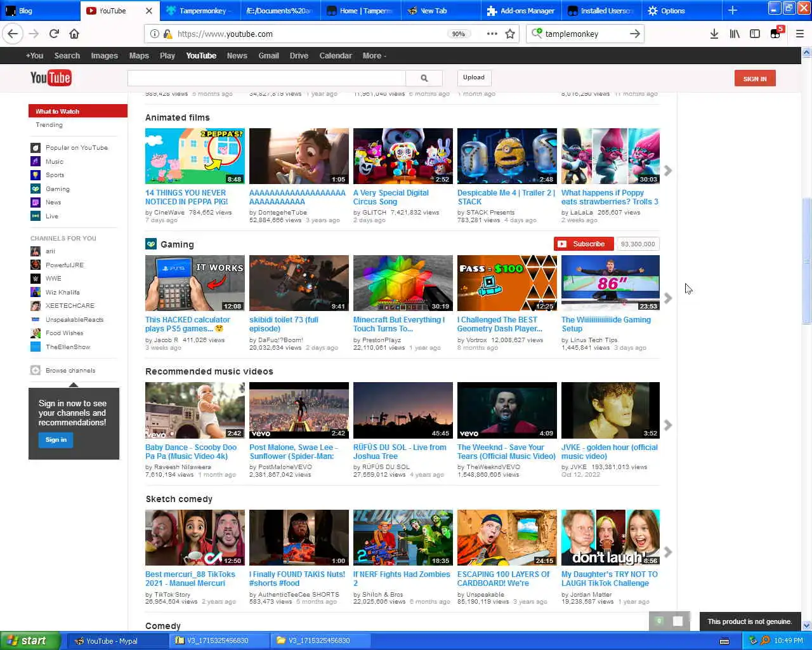The height and width of the screenshot is (650, 812).
Task: Subscribe to the Gaming channel
Action: (584, 244)
